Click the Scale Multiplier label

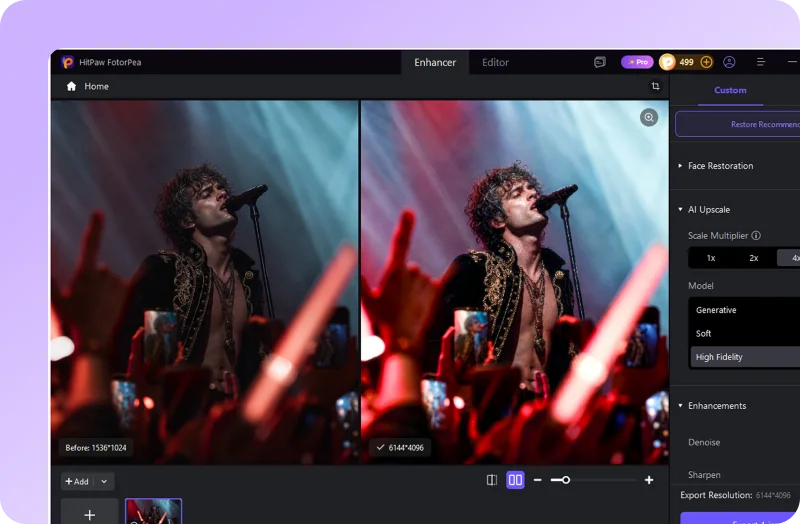[718, 236]
